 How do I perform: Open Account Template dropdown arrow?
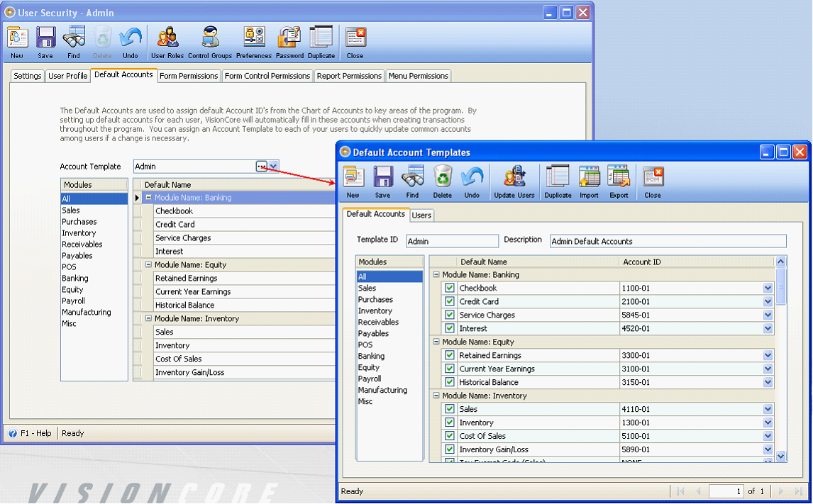[x=273, y=167]
